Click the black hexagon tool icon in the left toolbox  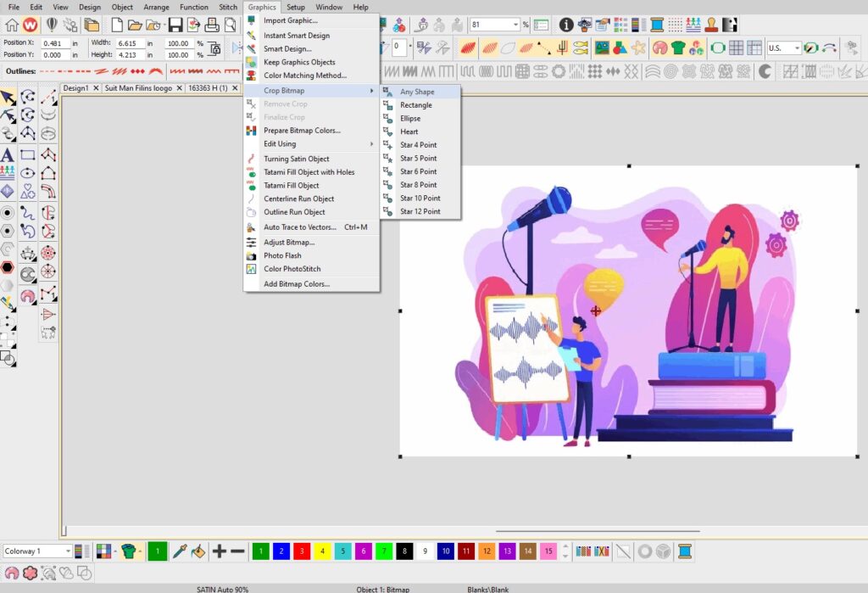tap(7, 268)
